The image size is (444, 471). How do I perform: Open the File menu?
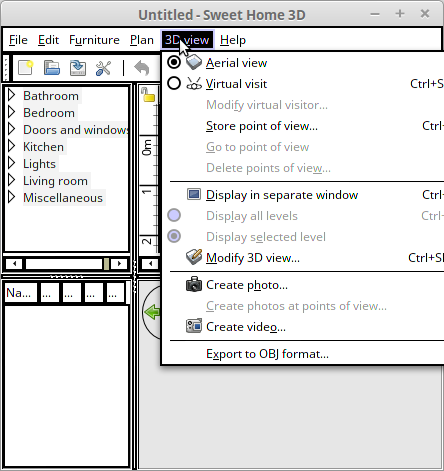click(x=18, y=40)
